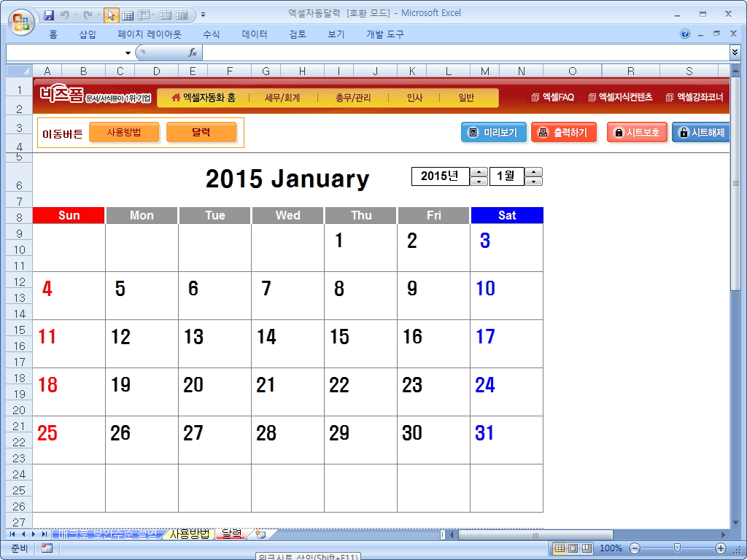Decrease the month with spinner down arrow
Screen dimensions: 747x560
pyautogui.click(x=533, y=182)
